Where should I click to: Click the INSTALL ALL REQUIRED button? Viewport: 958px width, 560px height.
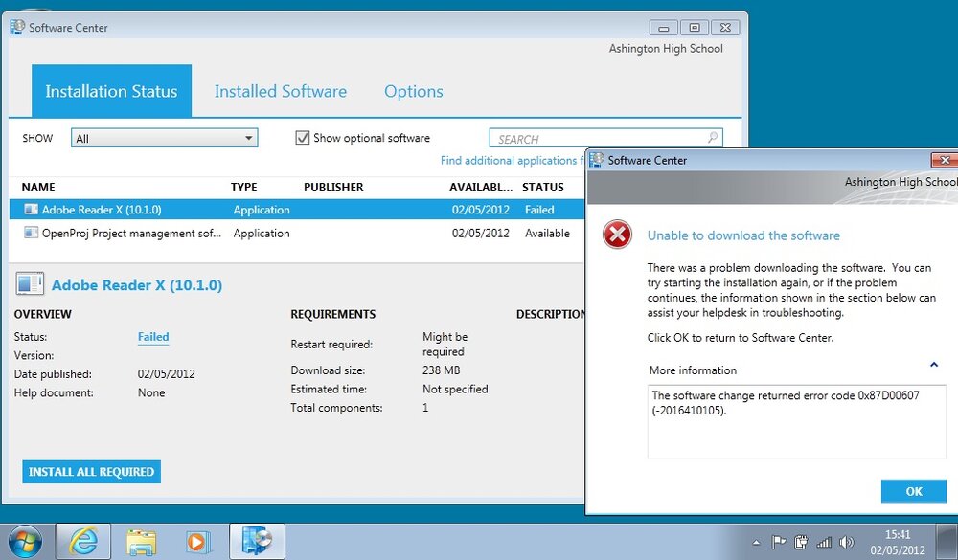tap(92, 471)
